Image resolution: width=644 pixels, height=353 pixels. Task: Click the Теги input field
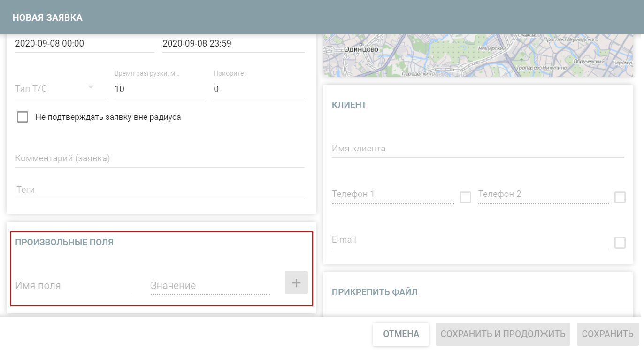click(x=160, y=189)
